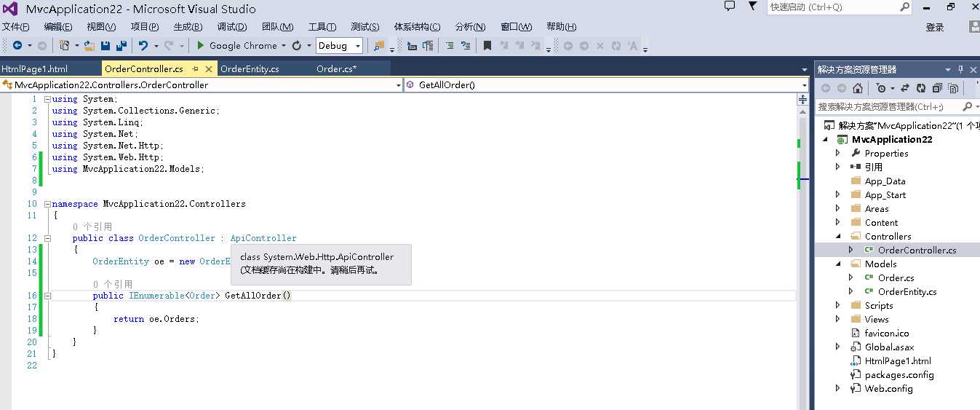Viewport: 980px width, 410px height.
Task: Select Web.config in Solution Explorer
Action: [x=888, y=389]
